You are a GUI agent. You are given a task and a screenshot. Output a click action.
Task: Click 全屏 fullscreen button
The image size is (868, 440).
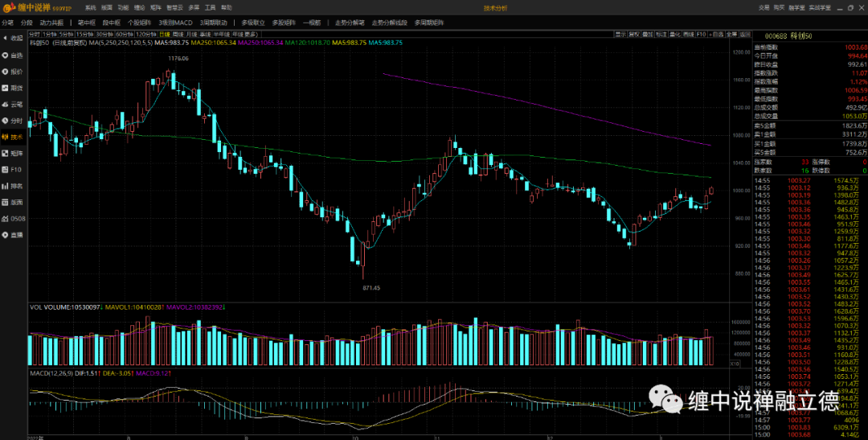click(732, 35)
